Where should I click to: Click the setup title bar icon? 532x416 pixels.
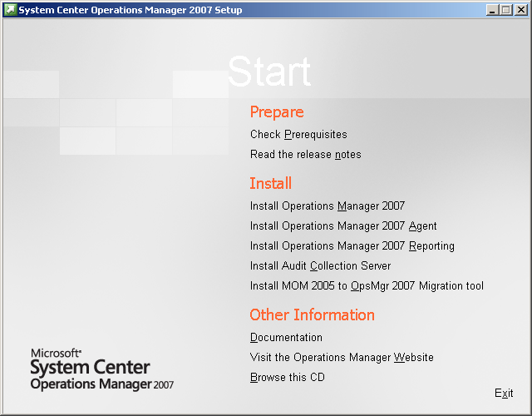(10, 9)
